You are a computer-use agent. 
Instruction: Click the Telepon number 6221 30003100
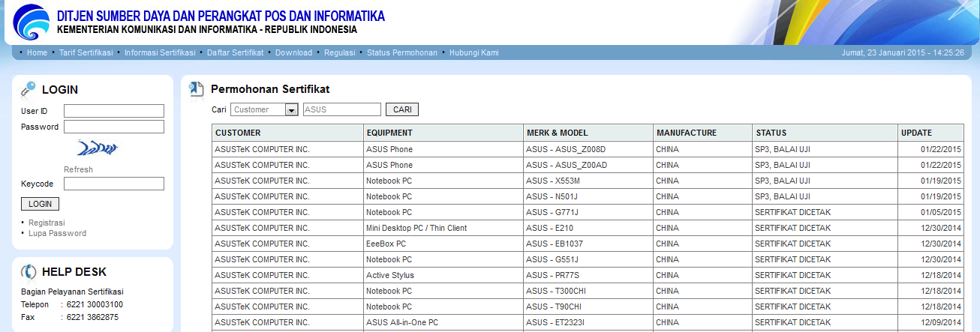pyautogui.click(x=95, y=304)
